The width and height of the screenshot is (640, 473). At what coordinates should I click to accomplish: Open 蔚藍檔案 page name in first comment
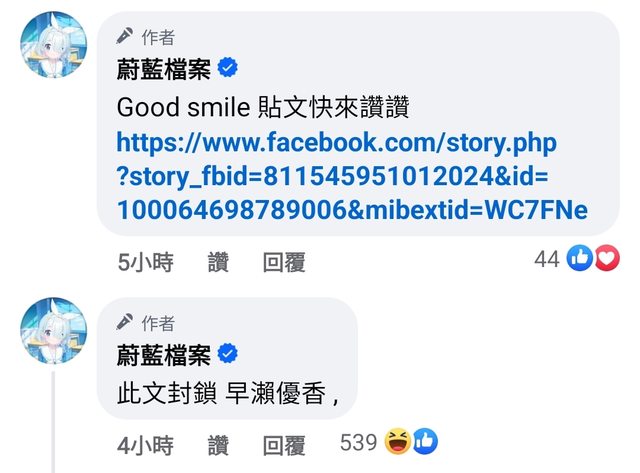pyautogui.click(x=164, y=69)
